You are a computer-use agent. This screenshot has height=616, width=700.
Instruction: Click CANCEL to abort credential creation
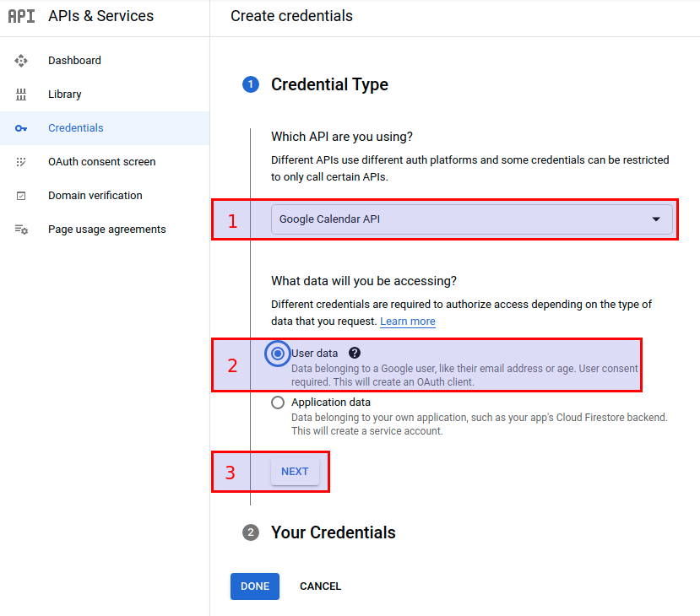click(320, 586)
